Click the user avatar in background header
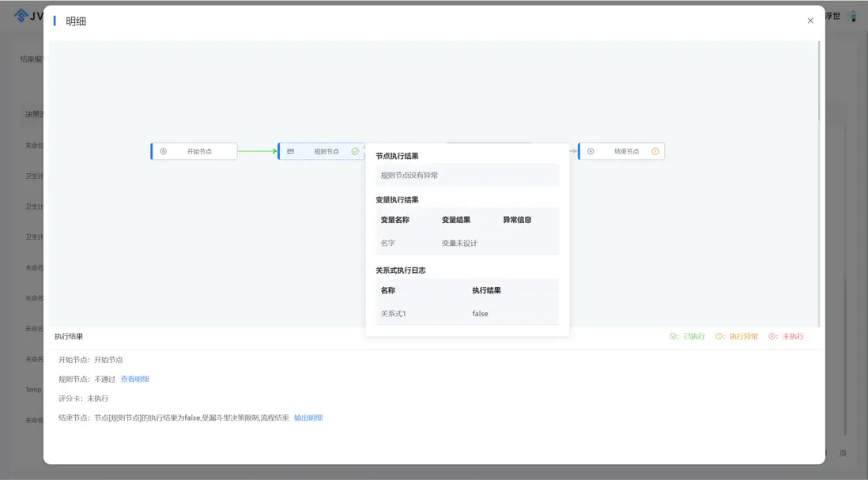Viewport: 868px width, 480px height. [x=853, y=16]
